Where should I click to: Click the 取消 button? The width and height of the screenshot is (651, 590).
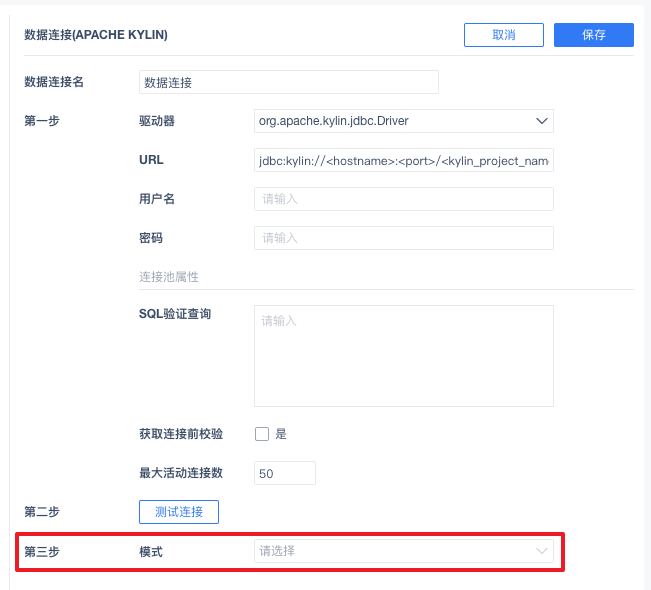(504, 35)
